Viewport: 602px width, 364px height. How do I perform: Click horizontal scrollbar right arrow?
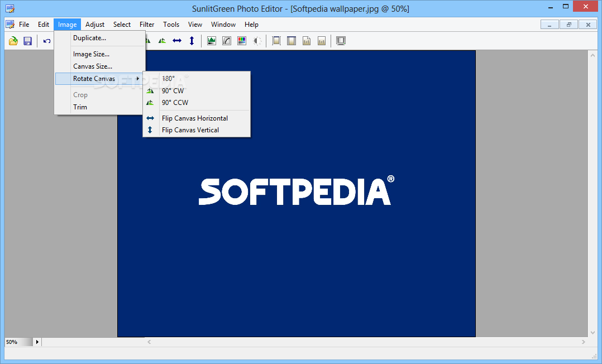(584, 342)
